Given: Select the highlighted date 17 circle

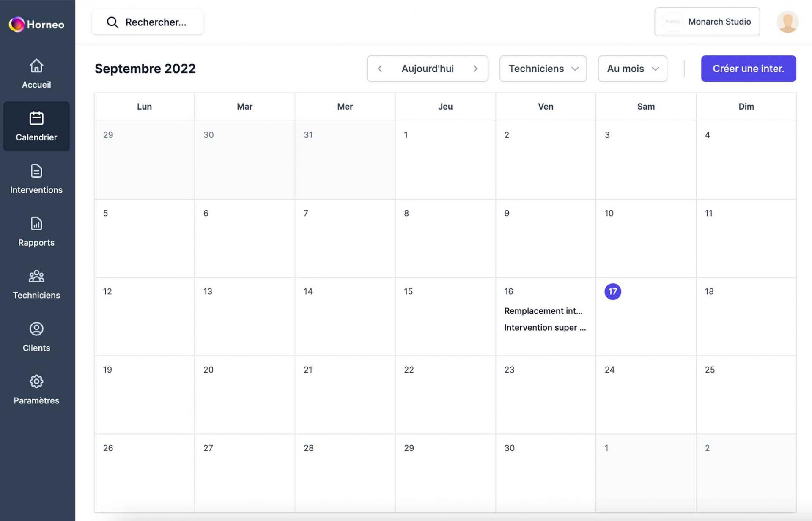Looking at the screenshot, I should tap(612, 291).
